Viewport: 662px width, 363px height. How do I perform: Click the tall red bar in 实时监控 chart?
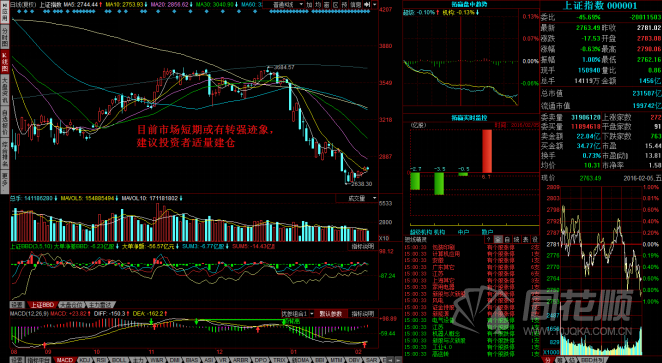(x=487, y=151)
